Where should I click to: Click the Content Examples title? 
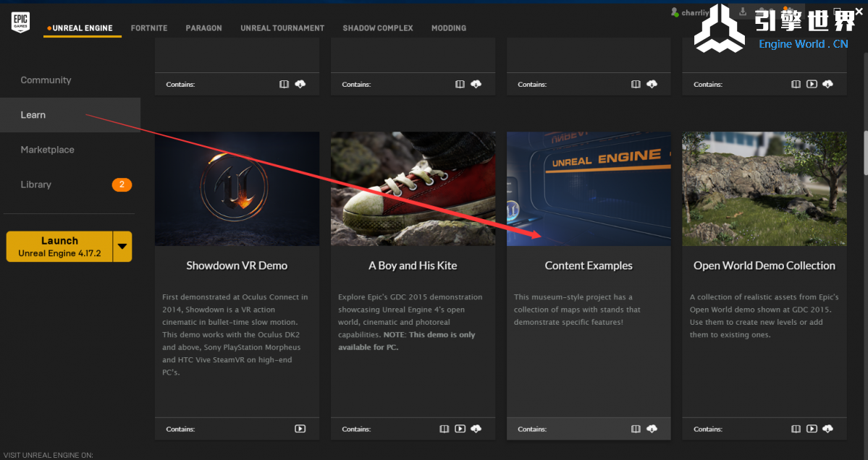tap(589, 266)
